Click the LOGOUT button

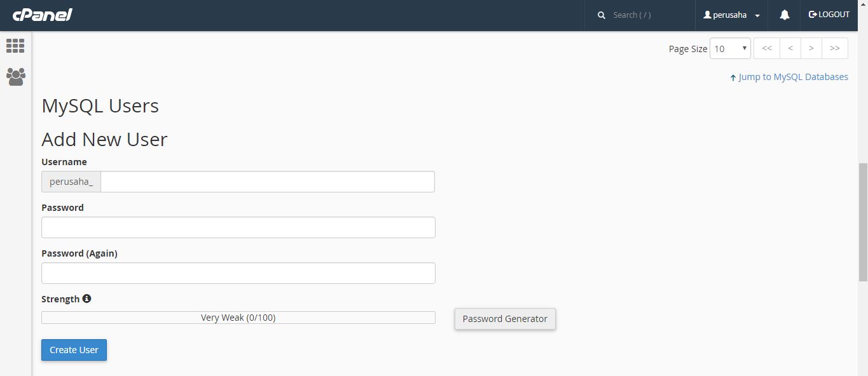coord(829,15)
